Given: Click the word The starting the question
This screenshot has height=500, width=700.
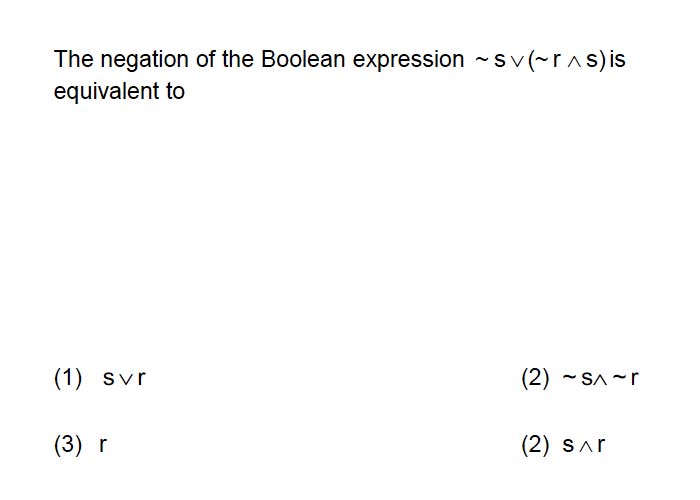Looking at the screenshot, I should 73,59.
